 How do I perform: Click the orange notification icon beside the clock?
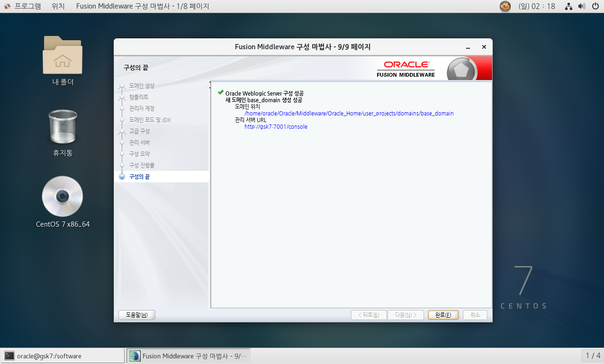(505, 6)
